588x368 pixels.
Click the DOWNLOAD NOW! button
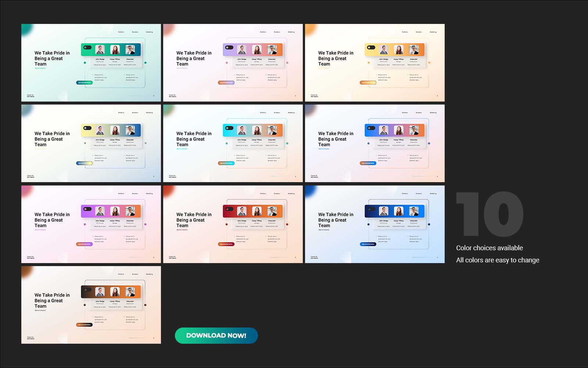(216, 336)
